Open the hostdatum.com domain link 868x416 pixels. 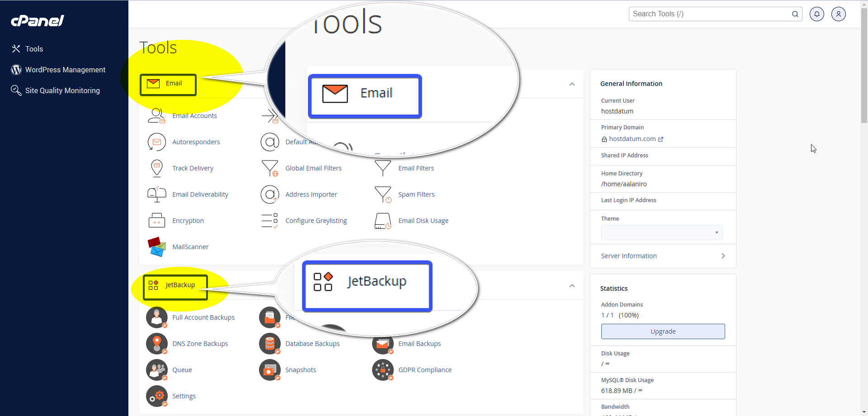click(632, 139)
